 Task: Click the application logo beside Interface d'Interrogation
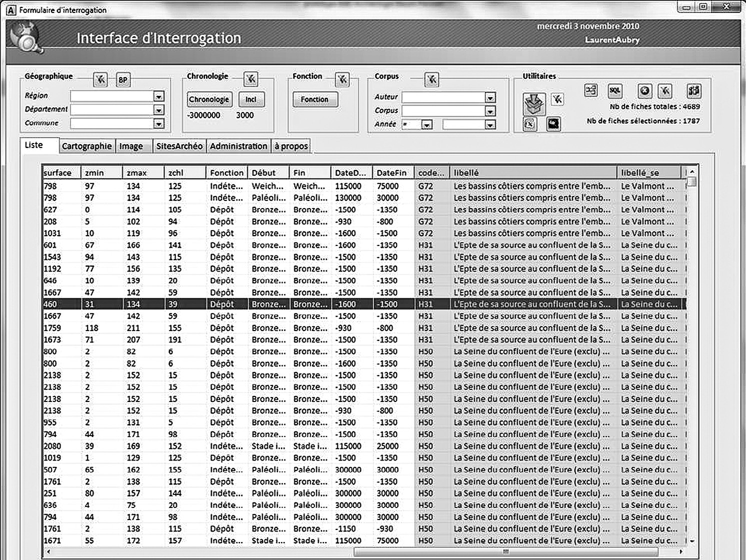click(26, 38)
